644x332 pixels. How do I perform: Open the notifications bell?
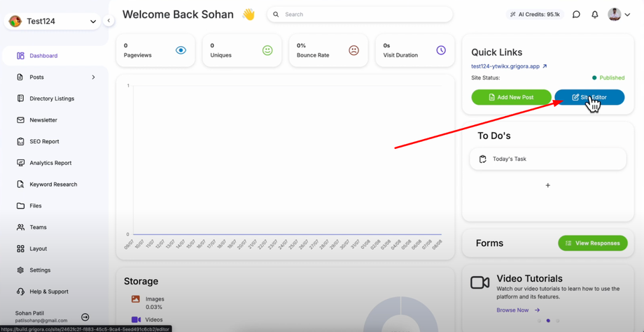[x=595, y=15]
